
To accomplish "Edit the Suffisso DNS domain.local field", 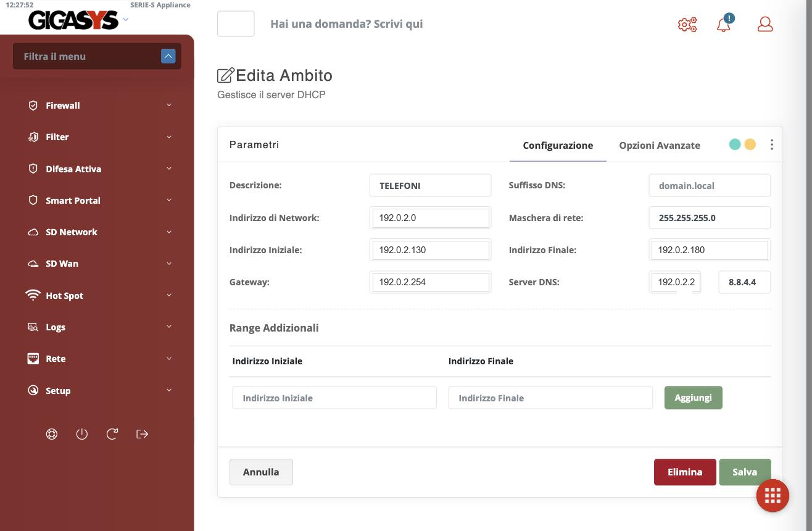I will click(x=710, y=185).
